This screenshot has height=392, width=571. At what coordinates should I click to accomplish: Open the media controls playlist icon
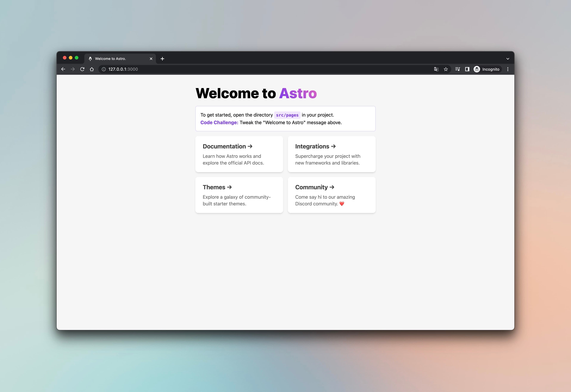457,69
